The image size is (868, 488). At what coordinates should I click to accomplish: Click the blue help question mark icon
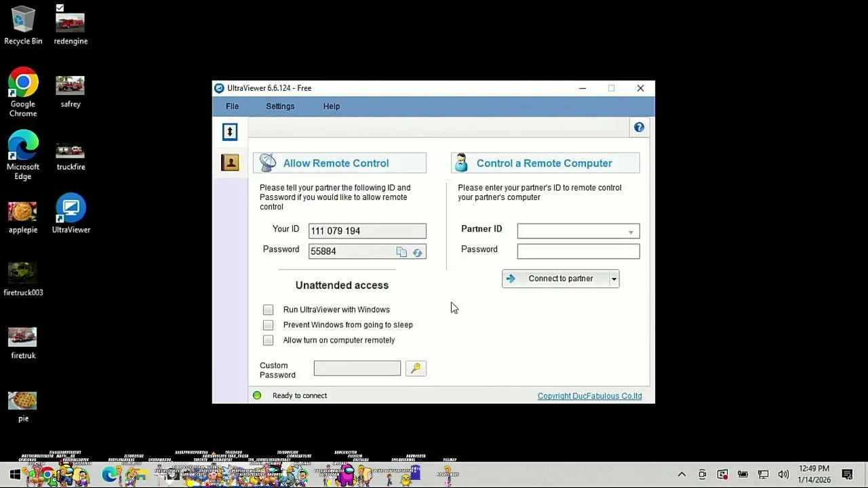(639, 127)
